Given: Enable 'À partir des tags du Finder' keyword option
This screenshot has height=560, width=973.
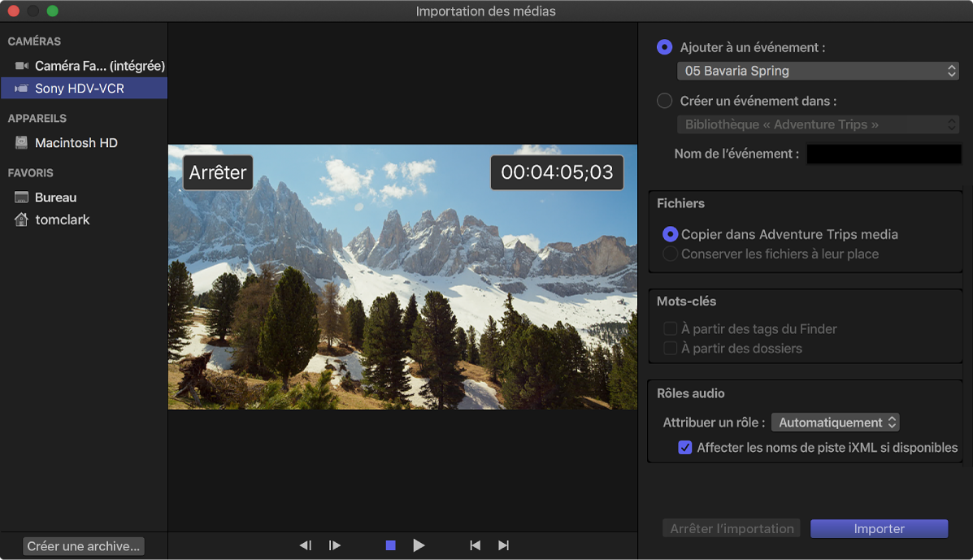Looking at the screenshot, I should pos(670,328).
